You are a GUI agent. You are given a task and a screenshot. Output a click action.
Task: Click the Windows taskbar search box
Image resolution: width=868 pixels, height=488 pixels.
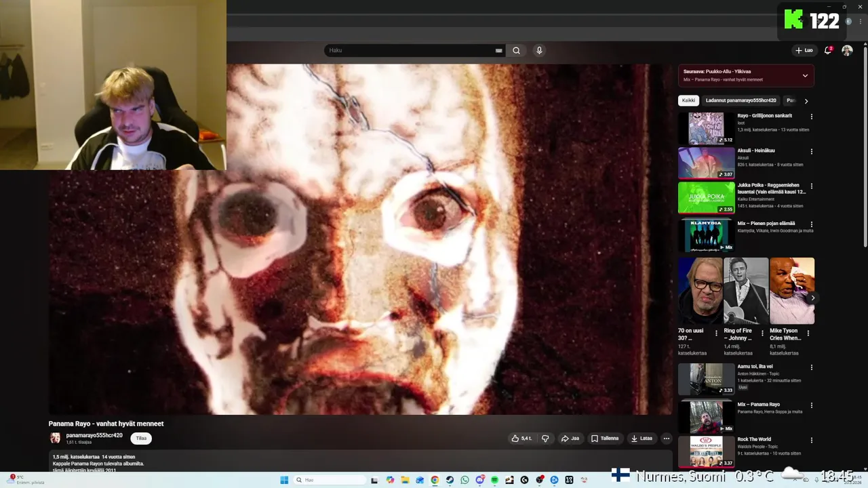tap(328, 480)
